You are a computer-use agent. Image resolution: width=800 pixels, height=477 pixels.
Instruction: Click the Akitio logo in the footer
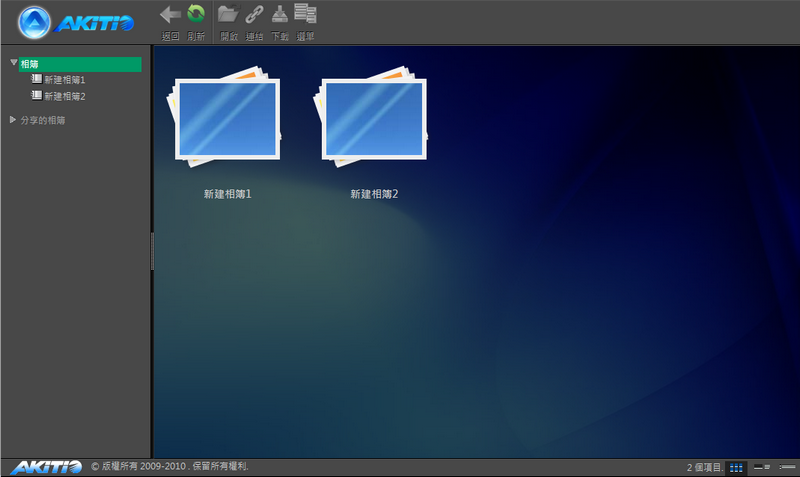[45, 467]
